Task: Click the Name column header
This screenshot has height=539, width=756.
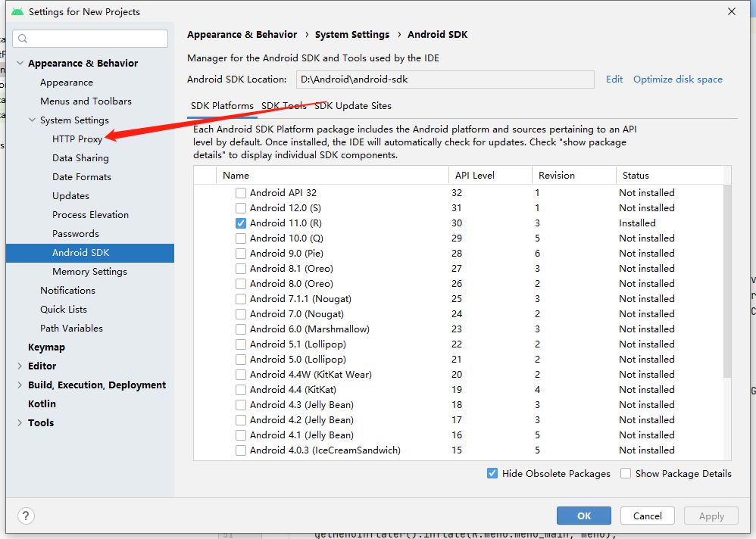Action: pos(333,176)
